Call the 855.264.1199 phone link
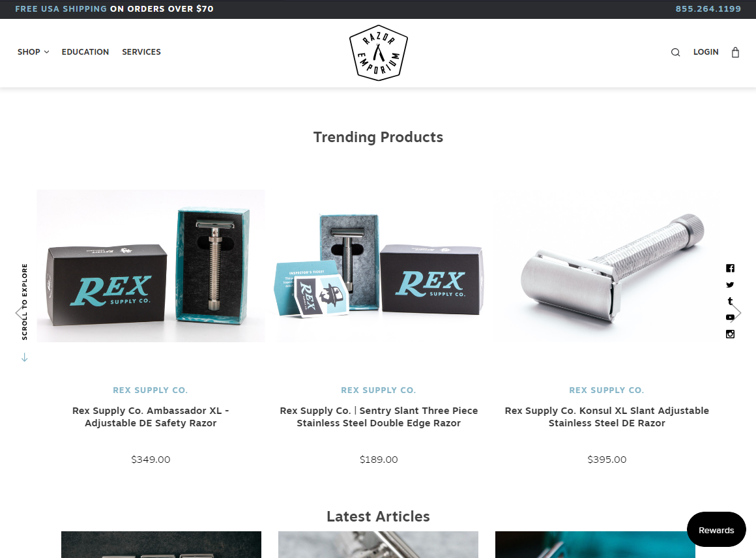Screen dimensions: 756x558 point(708,8)
